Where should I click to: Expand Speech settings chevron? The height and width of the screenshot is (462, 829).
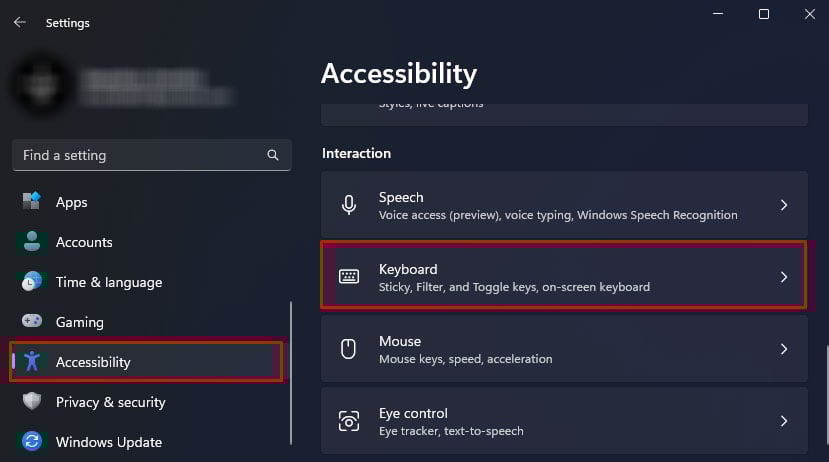tap(784, 205)
